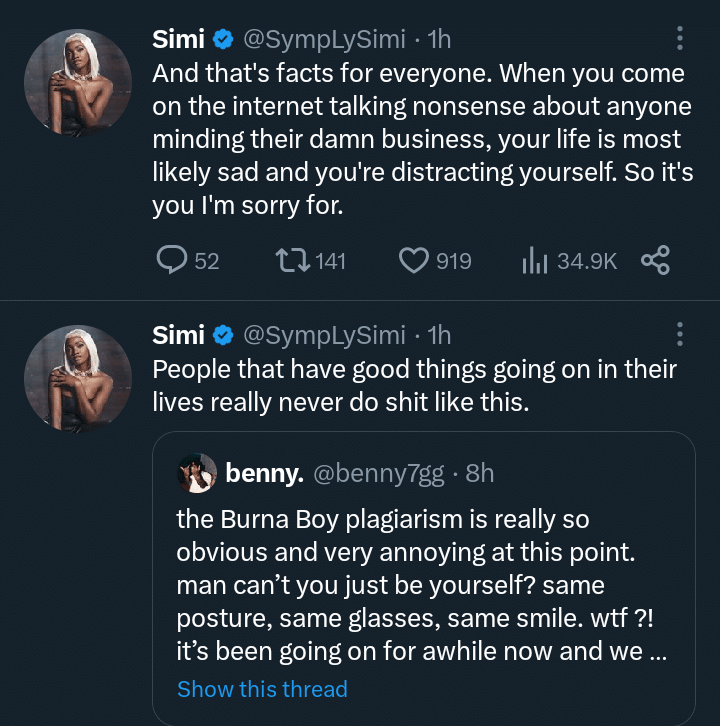
Task: View analytics showing 34.9K views
Action: coord(537,261)
